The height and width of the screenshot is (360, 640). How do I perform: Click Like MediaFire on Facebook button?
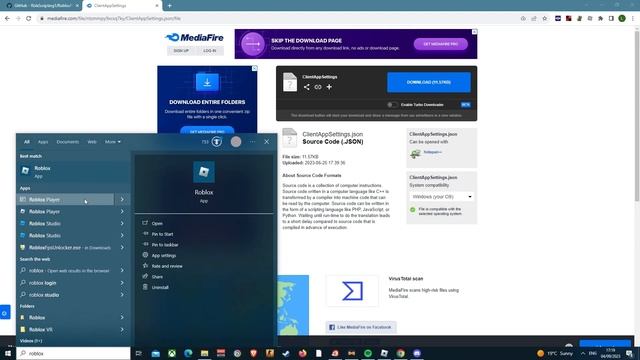(361, 327)
